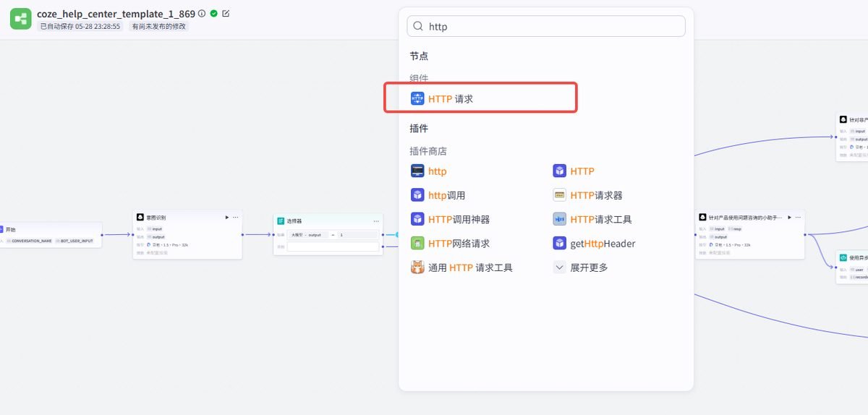
Task: Click the green HTTP网络请求 icon
Action: click(x=417, y=244)
